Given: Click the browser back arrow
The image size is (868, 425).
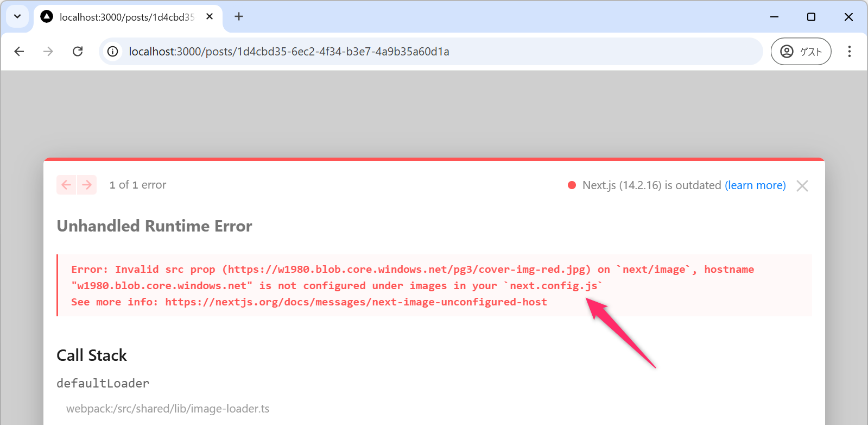Looking at the screenshot, I should click(20, 52).
